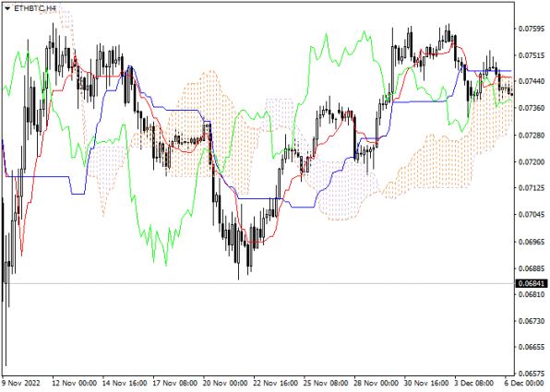Click the 20 Nov 00:00 time label
The height and width of the screenshot is (392, 550).
click(225, 383)
